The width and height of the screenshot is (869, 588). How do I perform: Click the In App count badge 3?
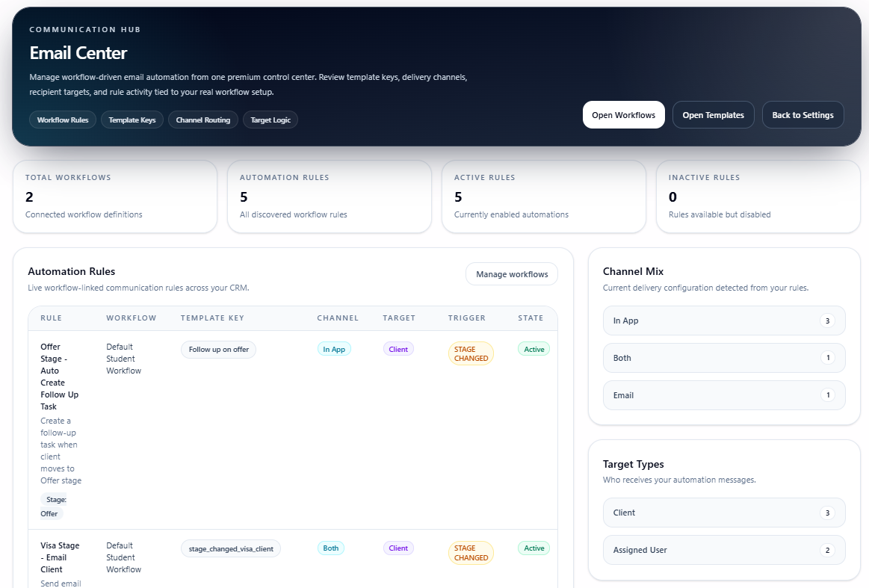pyautogui.click(x=827, y=321)
